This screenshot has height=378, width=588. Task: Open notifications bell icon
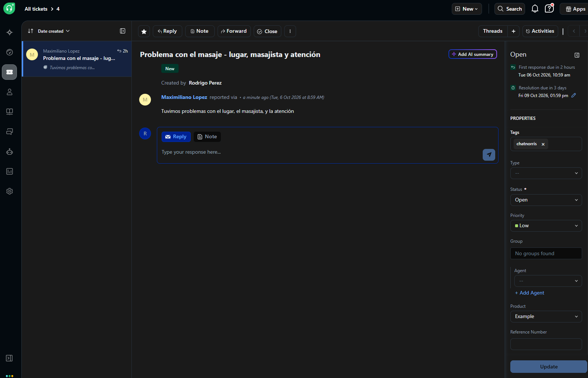tap(535, 9)
